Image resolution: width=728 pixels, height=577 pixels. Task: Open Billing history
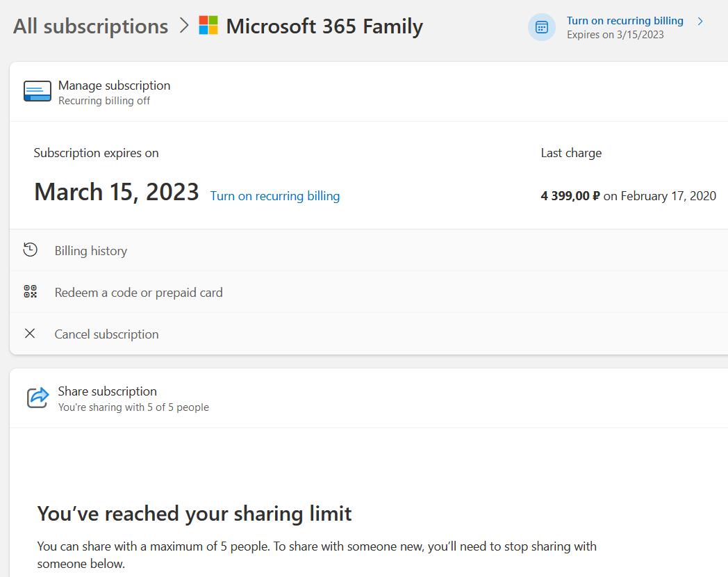pyautogui.click(x=369, y=250)
